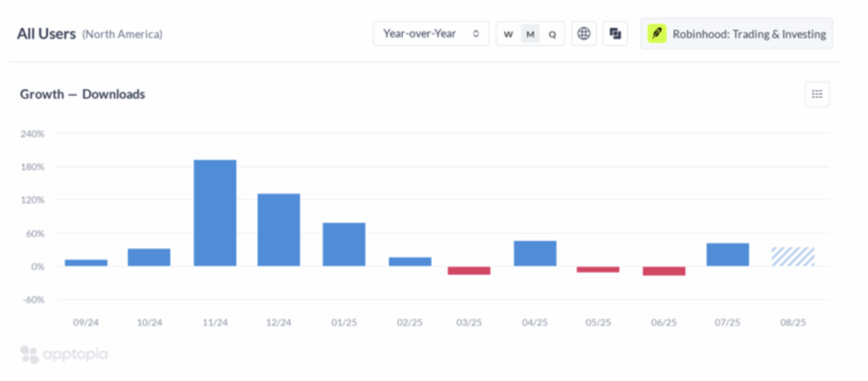
Task: Select monthly (M) granularity
Action: pos(531,34)
